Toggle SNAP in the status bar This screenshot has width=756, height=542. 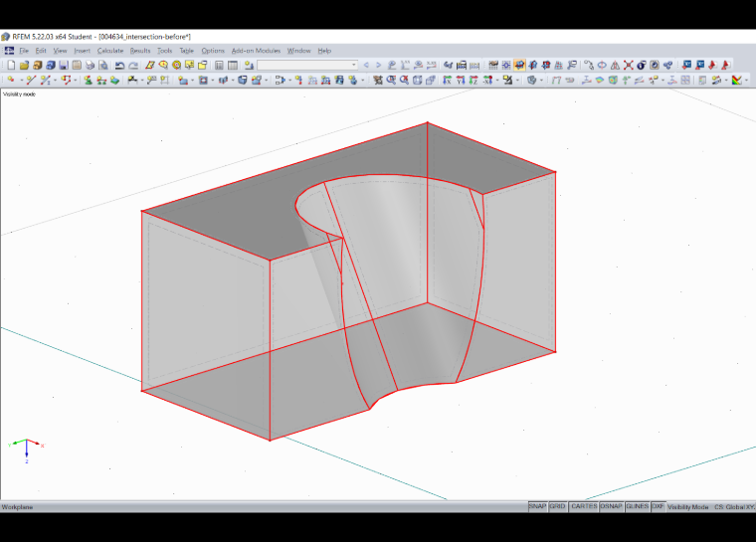tap(537, 506)
